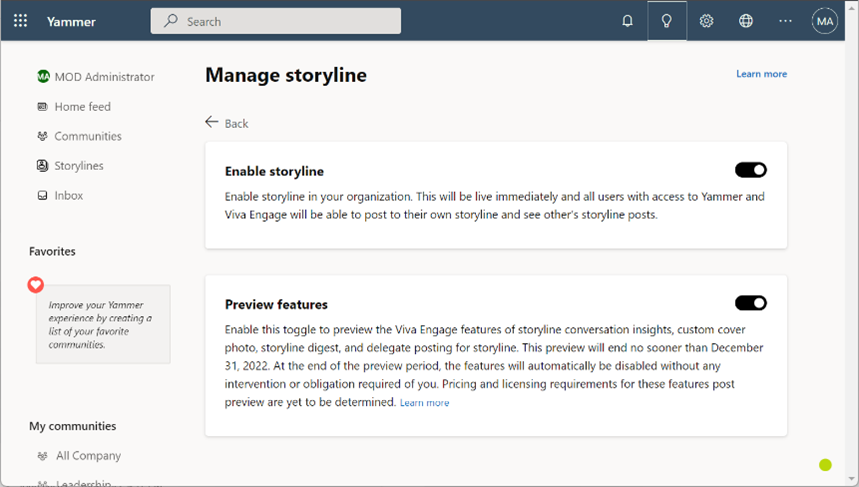
Task: Select MOD Administrator in the sidebar
Action: (x=104, y=77)
